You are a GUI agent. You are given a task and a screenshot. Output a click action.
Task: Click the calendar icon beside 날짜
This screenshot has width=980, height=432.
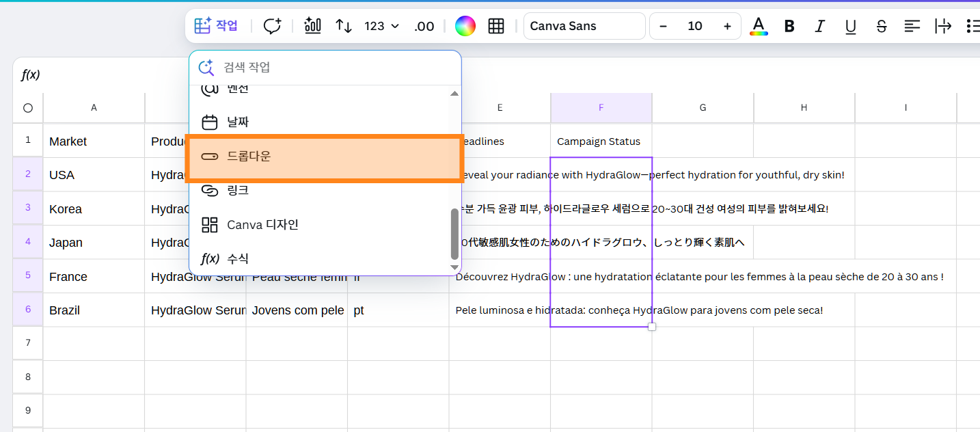point(209,122)
